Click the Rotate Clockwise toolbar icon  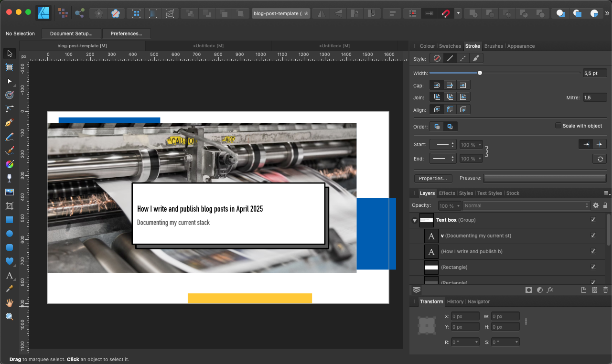point(371,13)
